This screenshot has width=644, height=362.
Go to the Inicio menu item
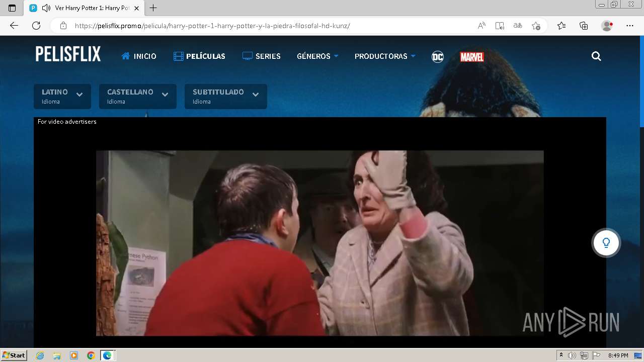point(139,56)
